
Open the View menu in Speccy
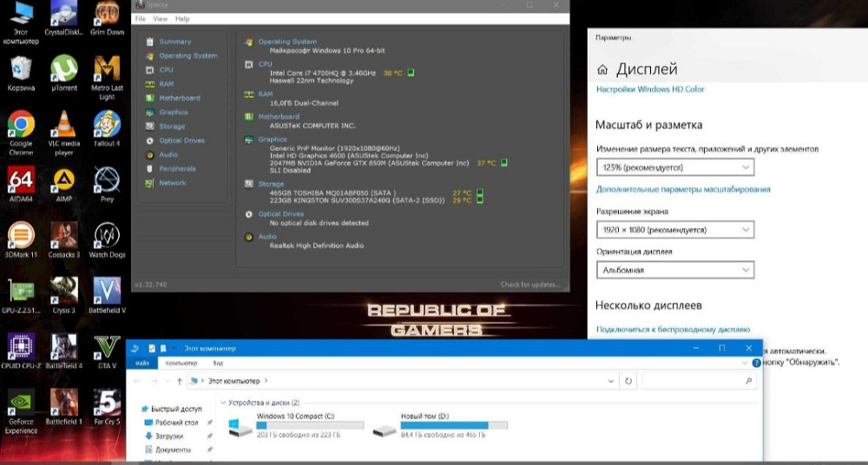[x=161, y=19]
